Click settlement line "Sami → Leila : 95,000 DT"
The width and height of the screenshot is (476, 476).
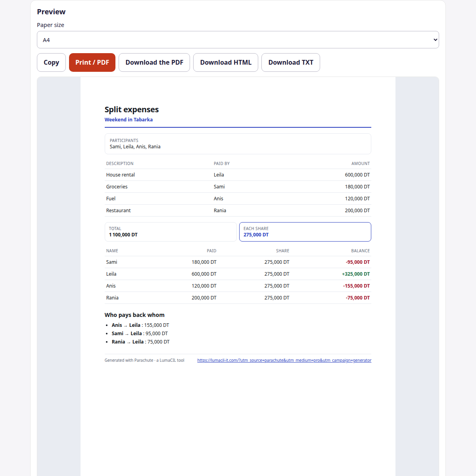tap(140, 333)
